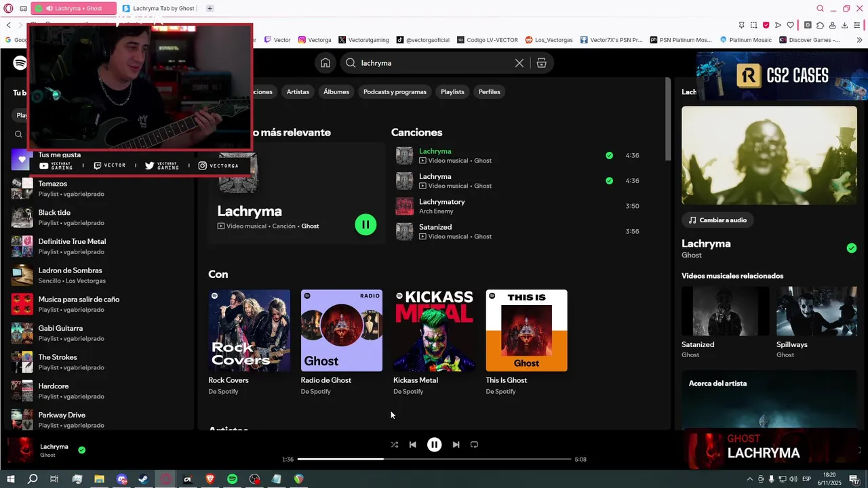Switch to the Lachryma Tab by Ghost browser tab
Screen dimensions: 868x488
coord(159,8)
